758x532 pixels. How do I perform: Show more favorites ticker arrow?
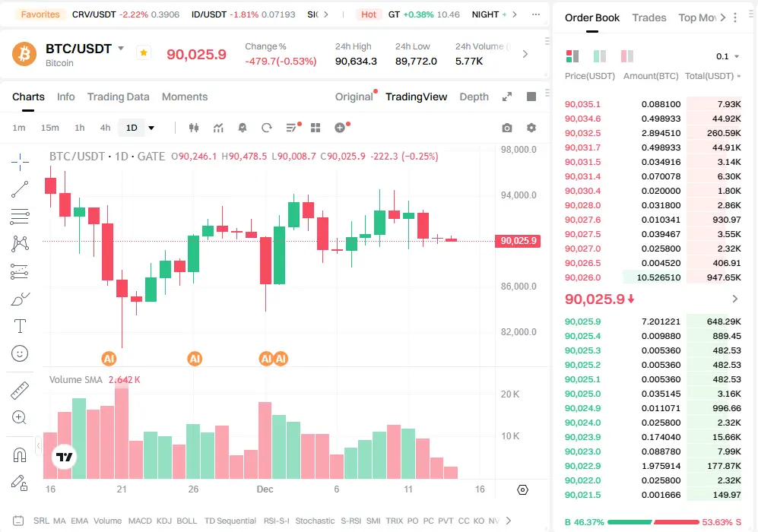pyautogui.click(x=326, y=14)
